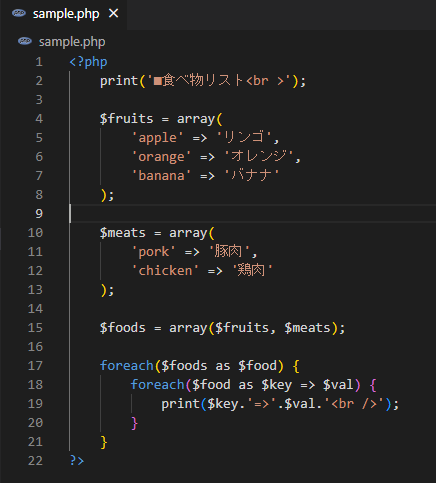This screenshot has height=483, width=436.
Task: Click outer foreach keyword on line 17
Action: 127,366
